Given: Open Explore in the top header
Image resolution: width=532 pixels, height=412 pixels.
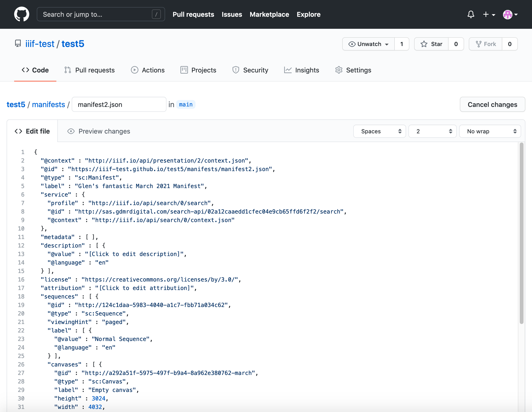Looking at the screenshot, I should [x=309, y=14].
